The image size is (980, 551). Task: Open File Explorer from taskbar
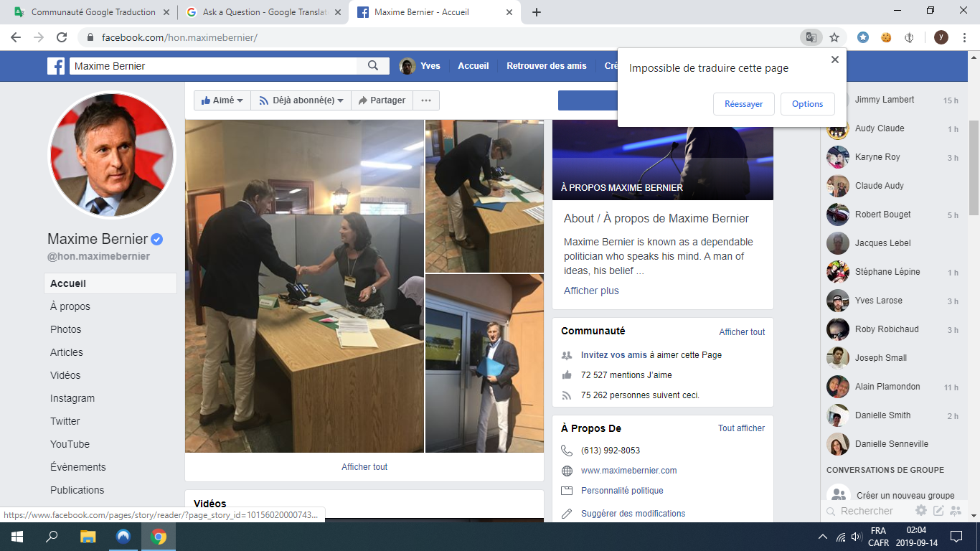(x=88, y=537)
